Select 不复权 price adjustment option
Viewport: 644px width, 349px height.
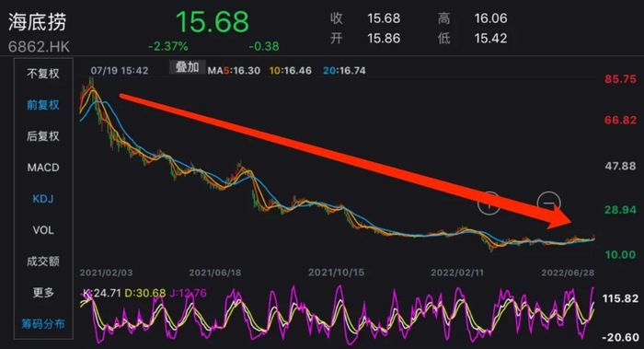pos(43,74)
